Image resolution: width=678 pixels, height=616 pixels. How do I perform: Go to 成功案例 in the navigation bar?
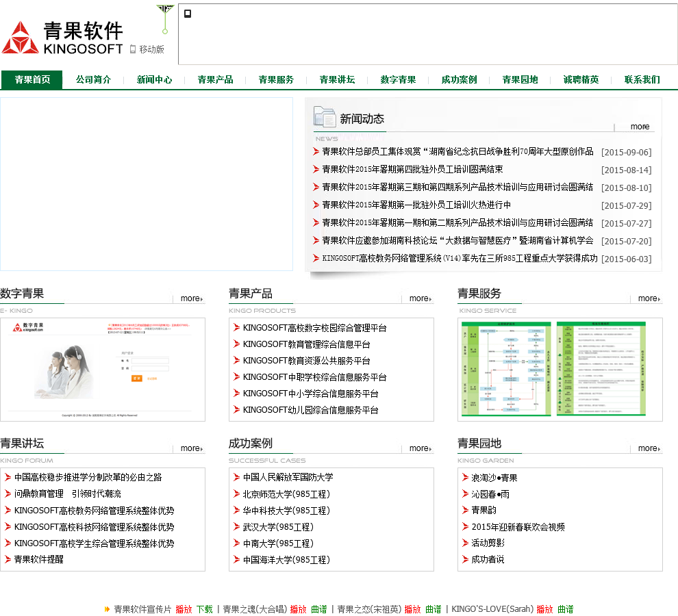click(x=460, y=79)
